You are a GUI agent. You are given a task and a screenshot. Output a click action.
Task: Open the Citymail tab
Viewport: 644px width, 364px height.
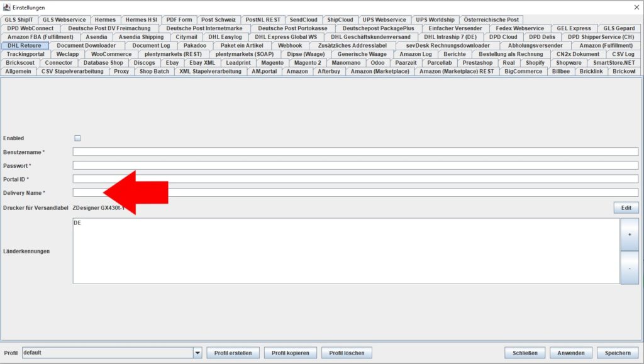pyautogui.click(x=186, y=37)
